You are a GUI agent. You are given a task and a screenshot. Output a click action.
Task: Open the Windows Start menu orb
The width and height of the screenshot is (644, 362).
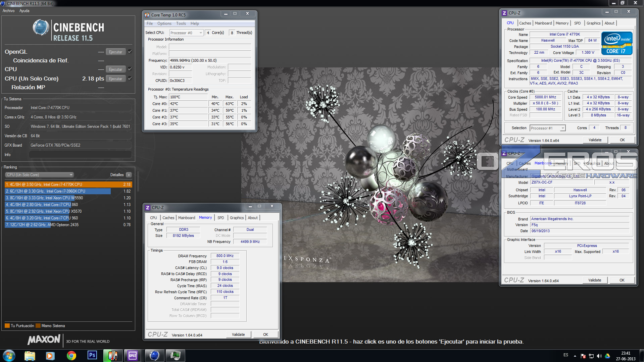click(x=9, y=355)
